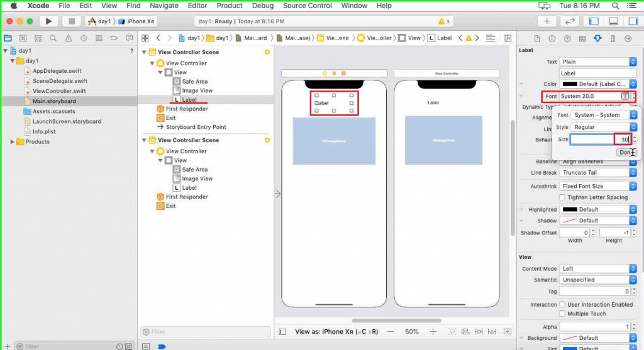This screenshot has height=350, width=644.
Task: Enable User Interaction Enabled checkbox
Action: pyautogui.click(x=562, y=305)
